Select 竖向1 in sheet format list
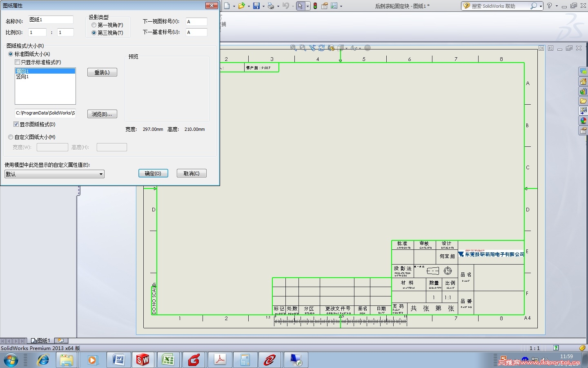The width and height of the screenshot is (588, 368). click(45, 76)
